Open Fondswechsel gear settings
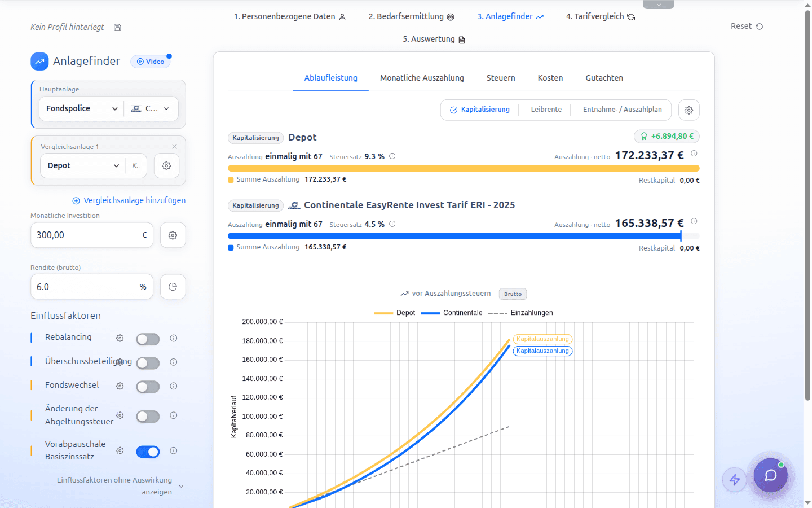This screenshot has height=508, width=812. 120,386
